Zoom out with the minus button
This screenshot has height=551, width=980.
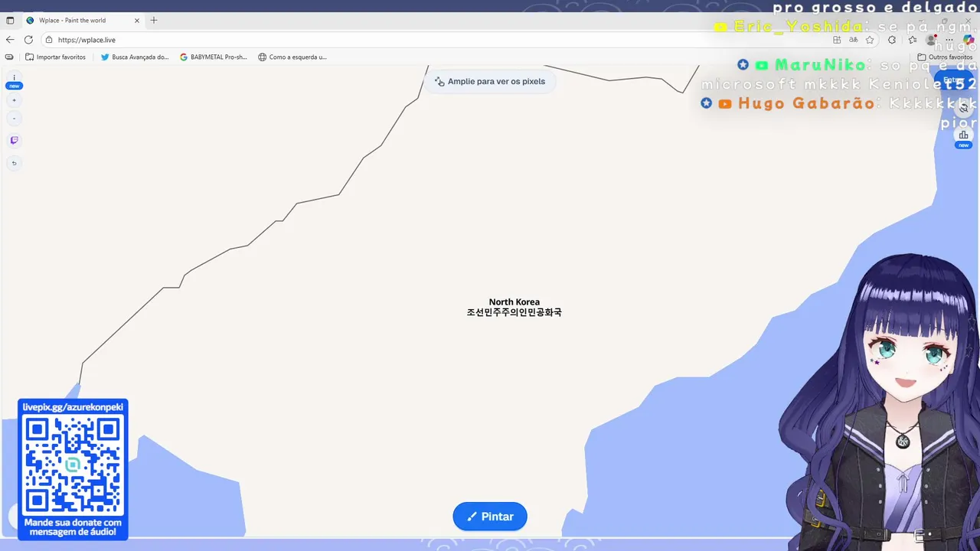[x=14, y=119]
